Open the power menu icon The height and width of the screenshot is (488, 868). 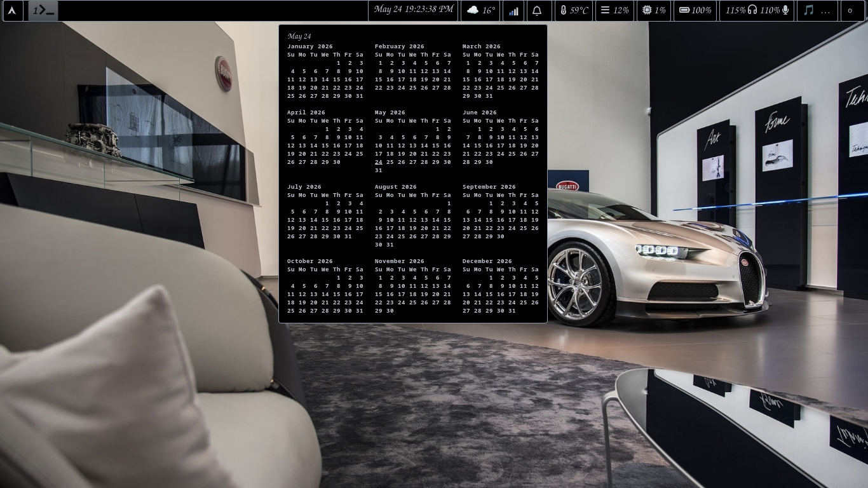(850, 10)
